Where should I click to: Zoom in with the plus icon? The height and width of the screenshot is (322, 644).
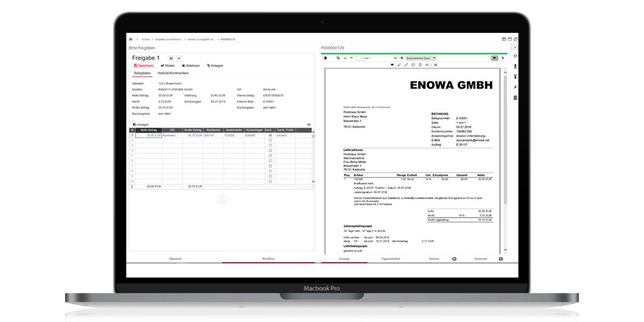(x=402, y=58)
